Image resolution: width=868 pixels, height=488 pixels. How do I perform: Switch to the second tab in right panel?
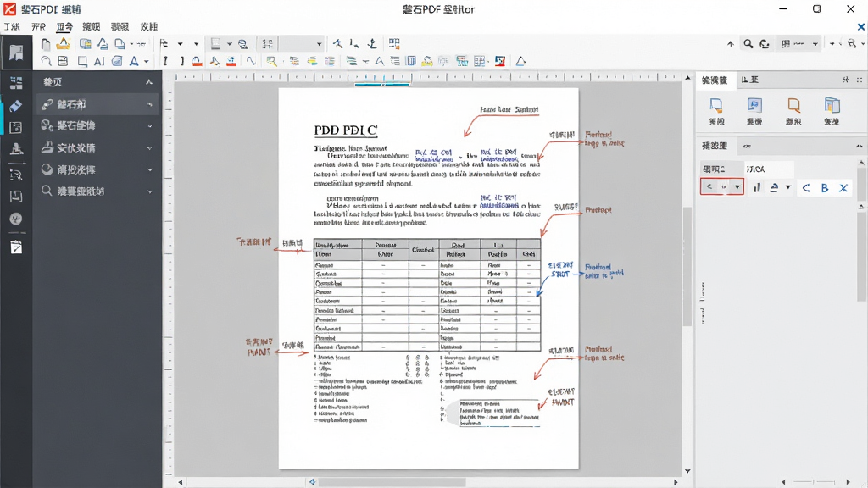click(749, 80)
